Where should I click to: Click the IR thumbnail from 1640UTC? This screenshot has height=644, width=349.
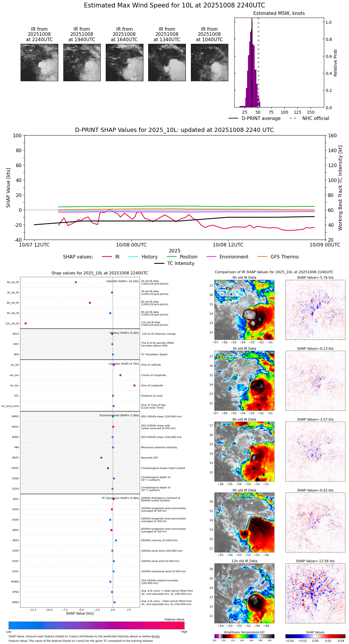pos(124,62)
